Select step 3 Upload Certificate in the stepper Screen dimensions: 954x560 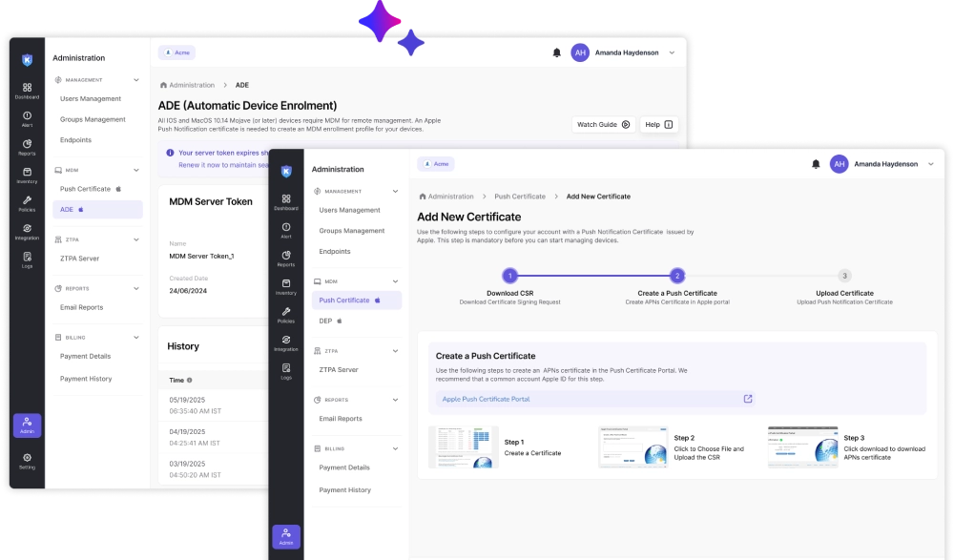coord(842,274)
